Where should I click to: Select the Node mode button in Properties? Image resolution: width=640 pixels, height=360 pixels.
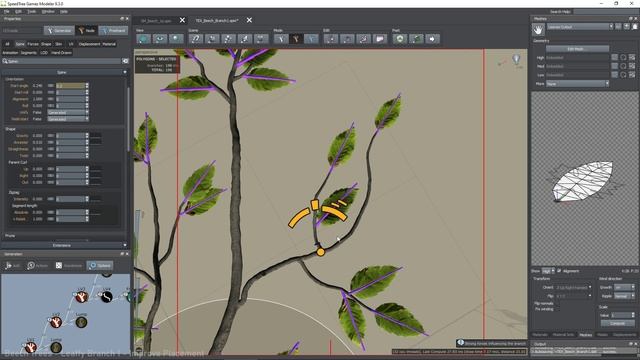pos(86,31)
